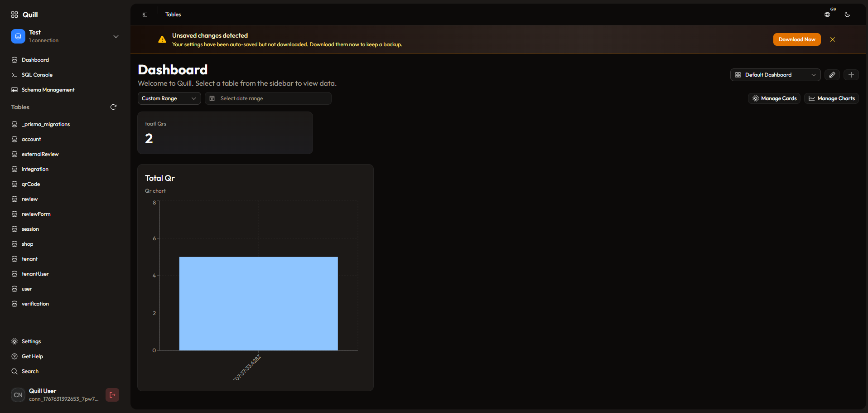Click the toatl Qrs card
The height and width of the screenshot is (413, 868).
tap(225, 133)
